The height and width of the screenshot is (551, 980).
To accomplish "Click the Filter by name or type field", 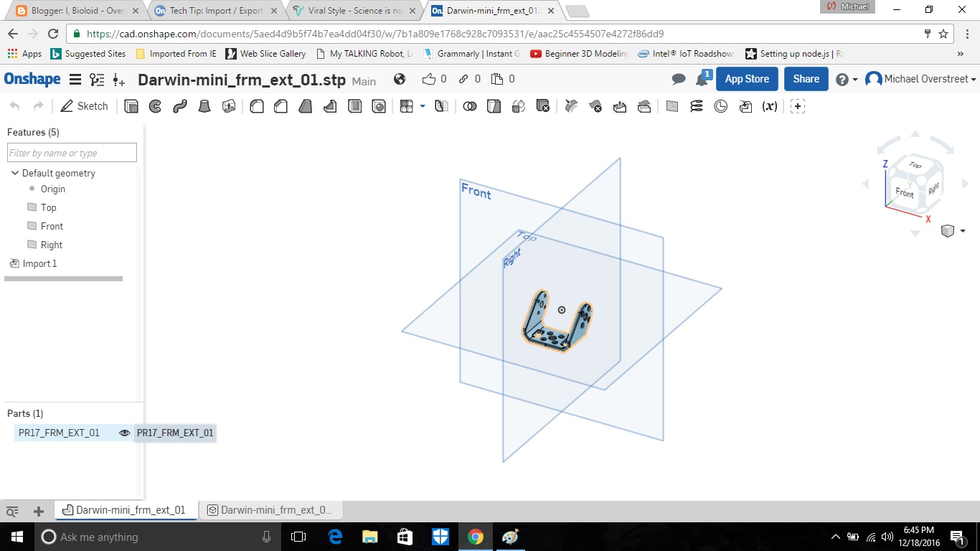I will tap(71, 152).
